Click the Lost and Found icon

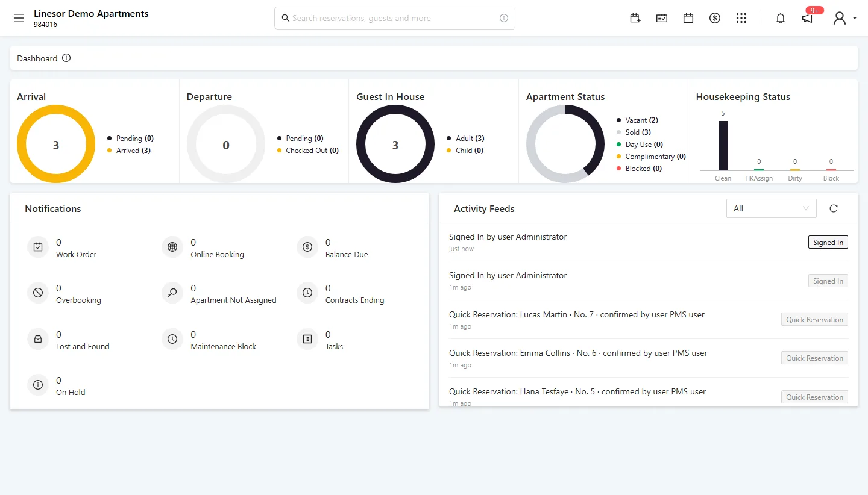(38, 339)
